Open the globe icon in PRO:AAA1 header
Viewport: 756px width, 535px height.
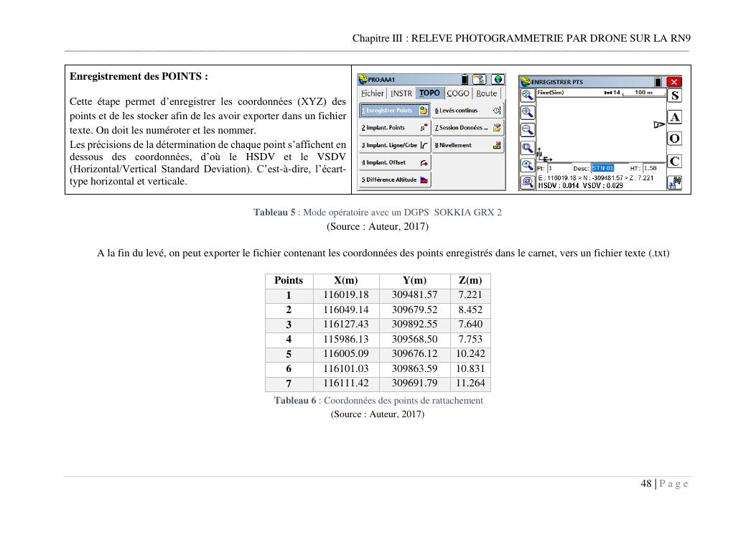click(498, 80)
